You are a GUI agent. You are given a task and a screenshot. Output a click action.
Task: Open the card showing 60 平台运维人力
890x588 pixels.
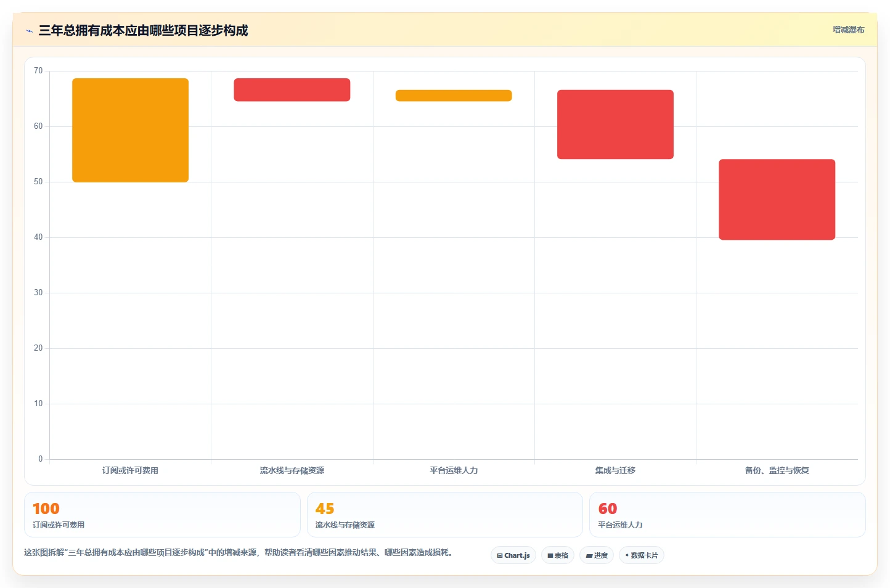pyautogui.click(x=727, y=515)
